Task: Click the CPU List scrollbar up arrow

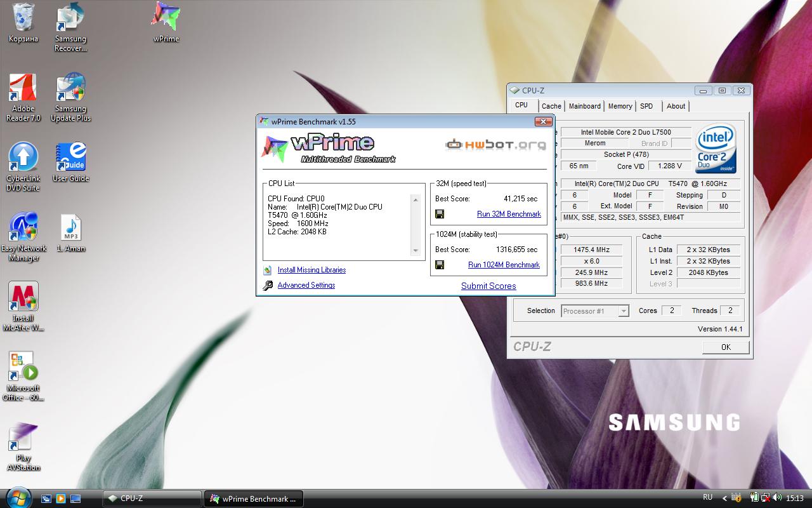Action: tap(416, 200)
